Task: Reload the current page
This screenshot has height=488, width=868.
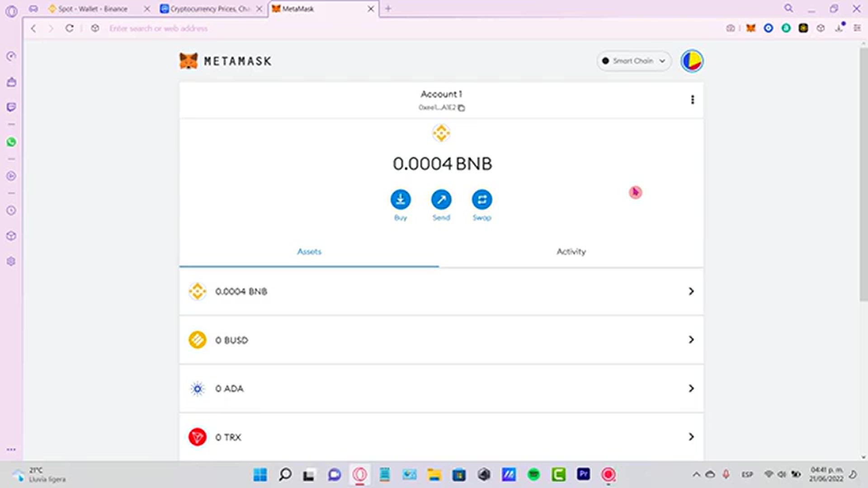Action: (x=69, y=28)
